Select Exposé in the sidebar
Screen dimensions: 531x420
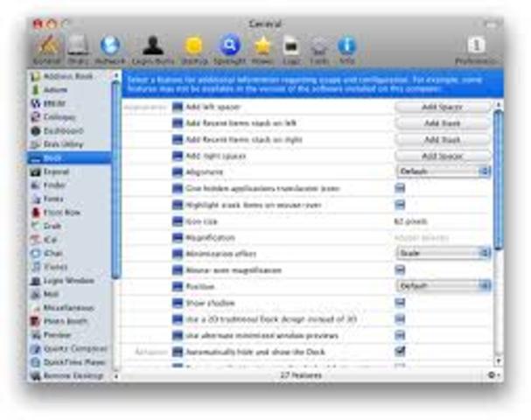pyautogui.click(x=69, y=171)
